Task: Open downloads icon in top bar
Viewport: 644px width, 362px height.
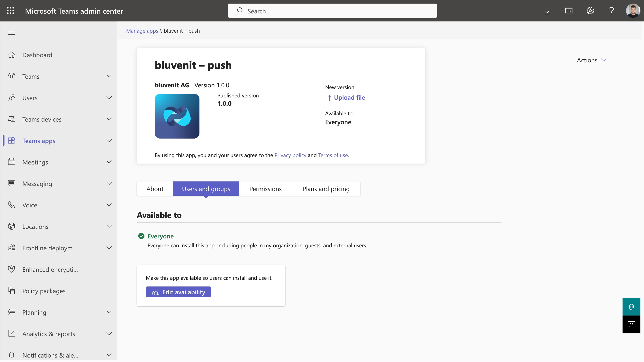Action: pyautogui.click(x=547, y=11)
